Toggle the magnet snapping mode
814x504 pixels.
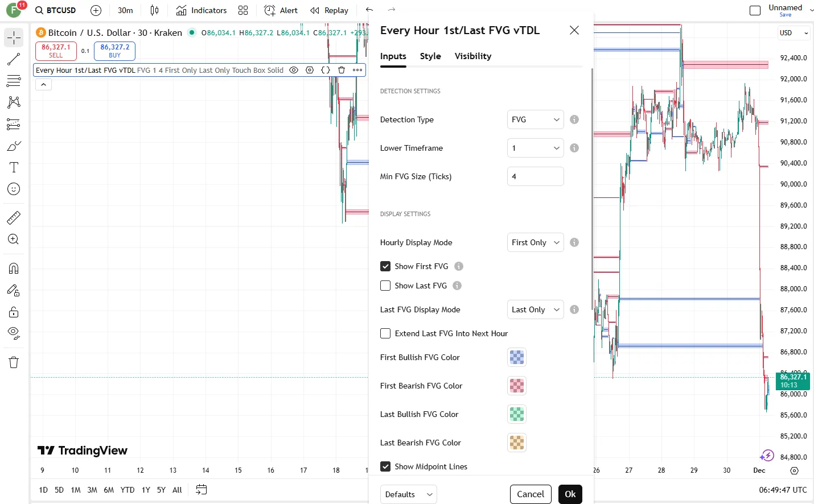14,268
